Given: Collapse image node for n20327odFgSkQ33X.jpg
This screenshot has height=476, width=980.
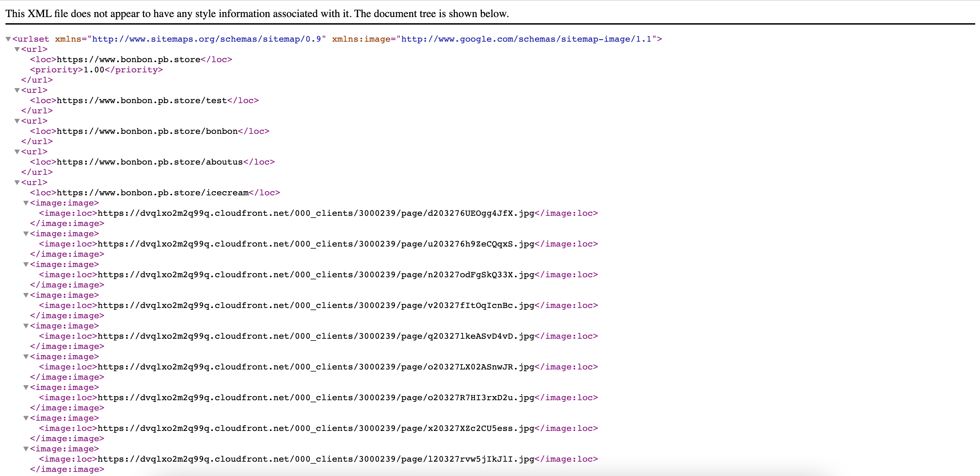Looking at the screenshot, I should pyautogui.click(x=26, y=264).
